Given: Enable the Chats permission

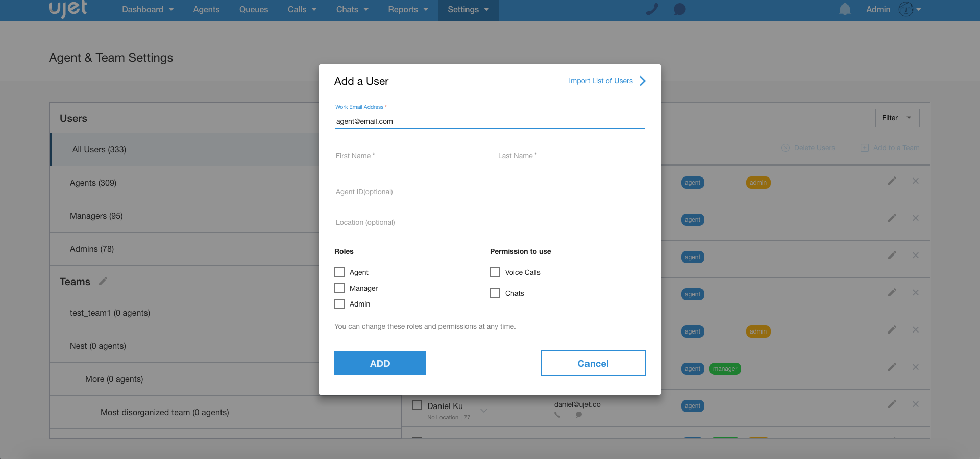Looking at the screenshot, I should (x=495, y=293).
